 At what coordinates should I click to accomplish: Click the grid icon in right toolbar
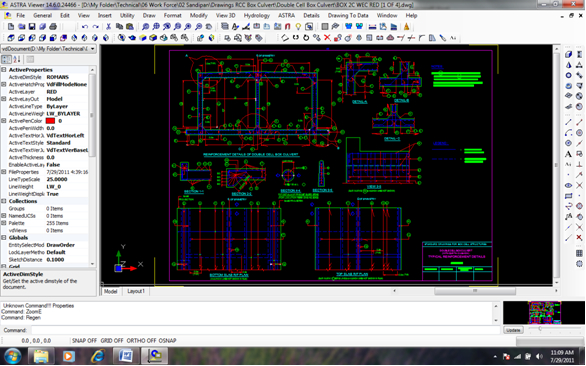(x=579, y=253)
